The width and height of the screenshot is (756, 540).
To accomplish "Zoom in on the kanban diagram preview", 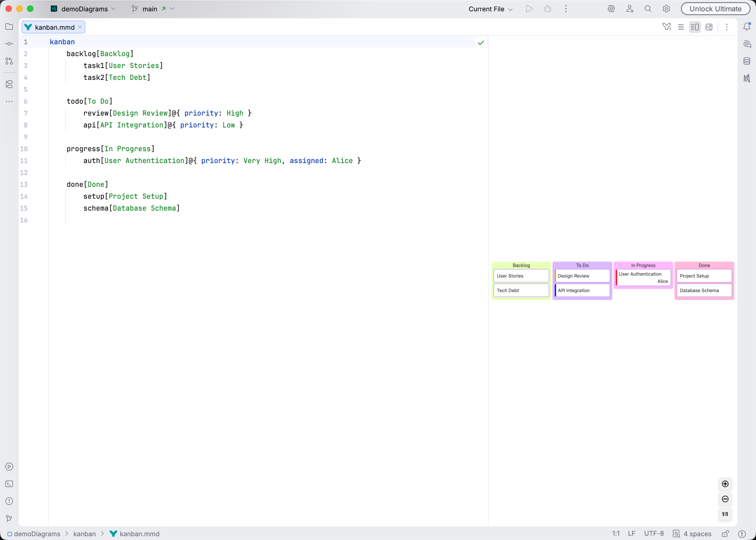I will click(x=725, y=484).
